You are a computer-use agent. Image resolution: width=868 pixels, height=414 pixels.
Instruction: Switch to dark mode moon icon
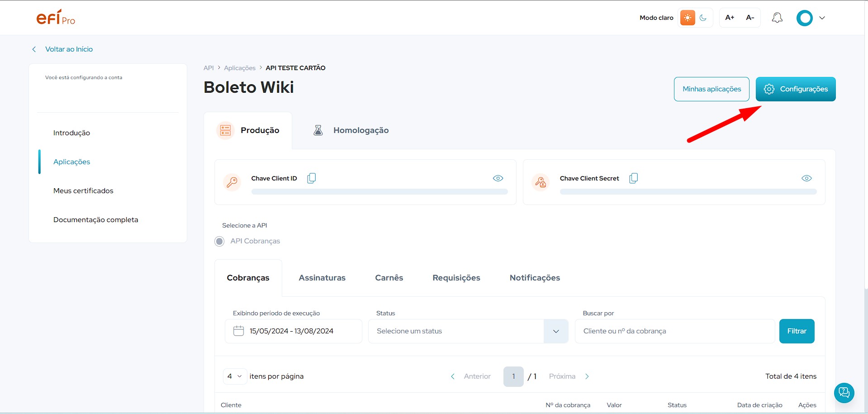coord(703,18)
